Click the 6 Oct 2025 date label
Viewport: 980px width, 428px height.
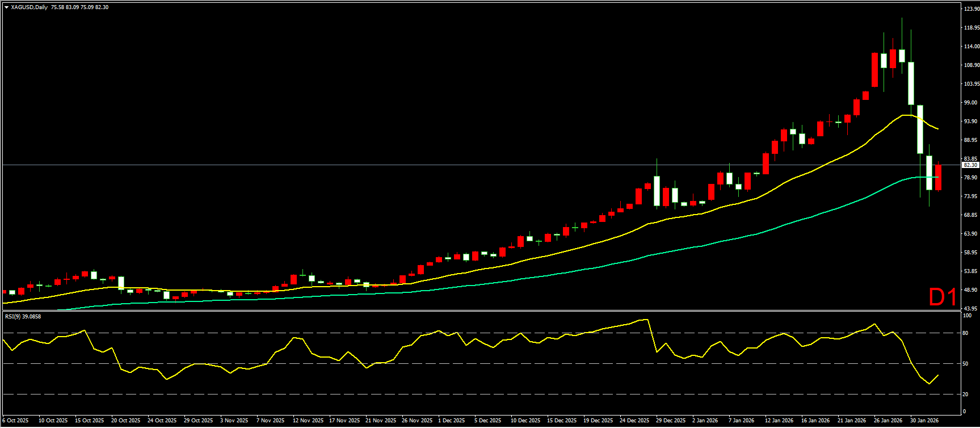coord(16,421)
